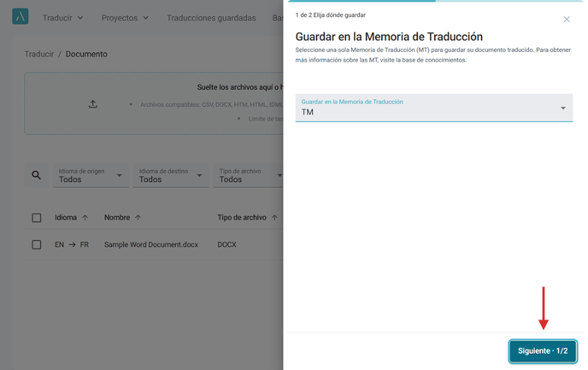Expand the Idioma de origen filter
588x370 pixels.
click(91, 175)
